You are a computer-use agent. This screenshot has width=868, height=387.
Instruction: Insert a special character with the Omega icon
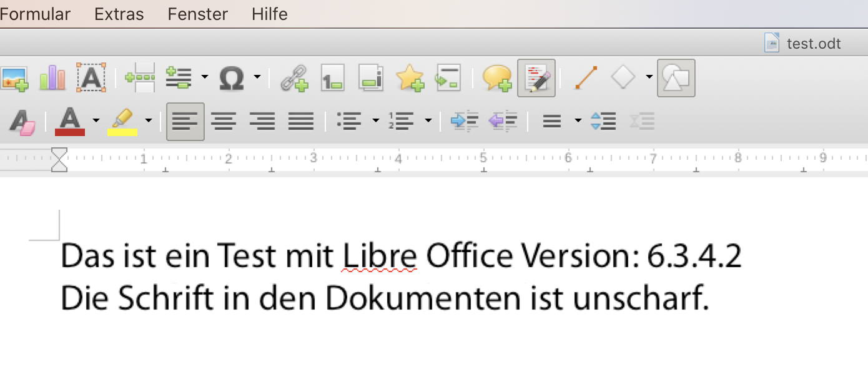[231, 78]
